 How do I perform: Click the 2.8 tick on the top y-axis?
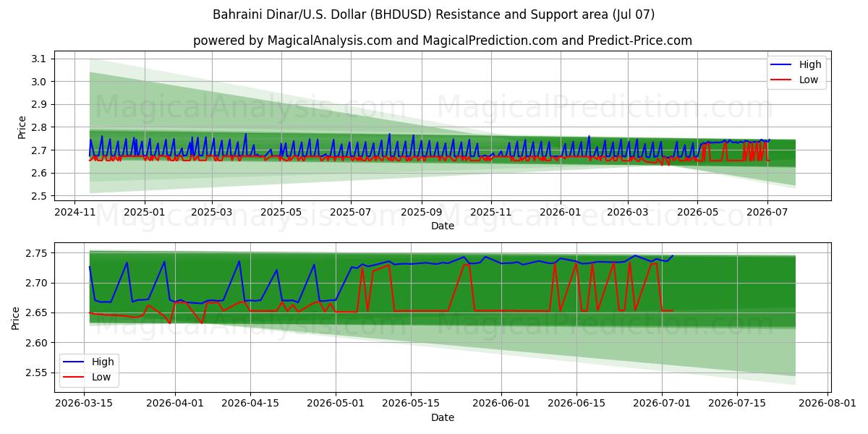point(39,127)
